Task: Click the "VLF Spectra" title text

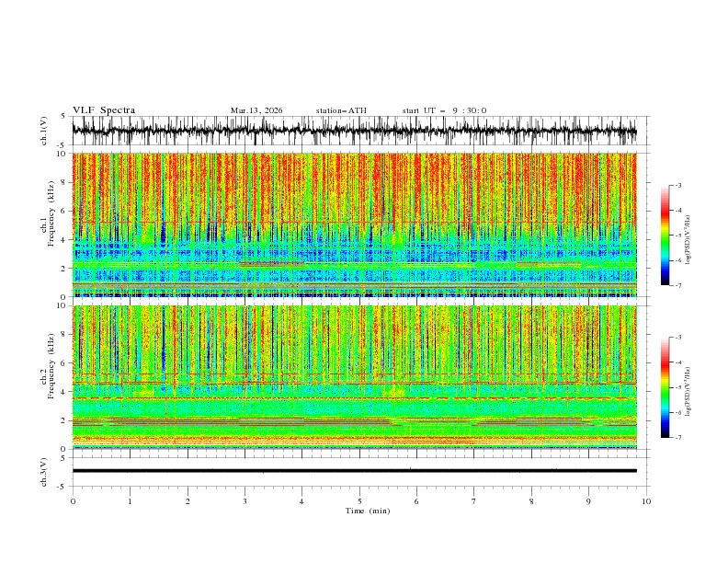Action: (104, 110)
